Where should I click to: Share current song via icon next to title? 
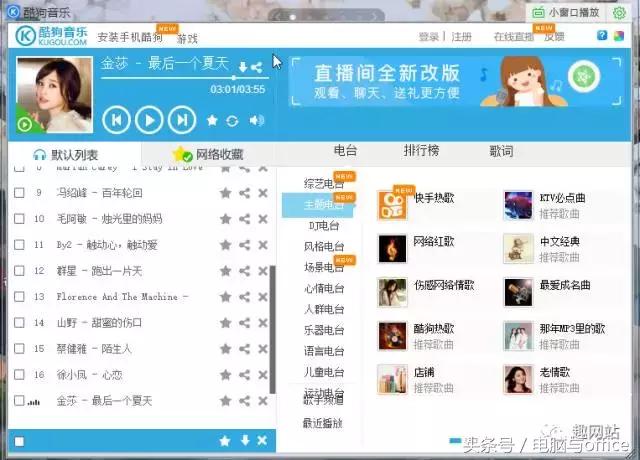(256, 67)
